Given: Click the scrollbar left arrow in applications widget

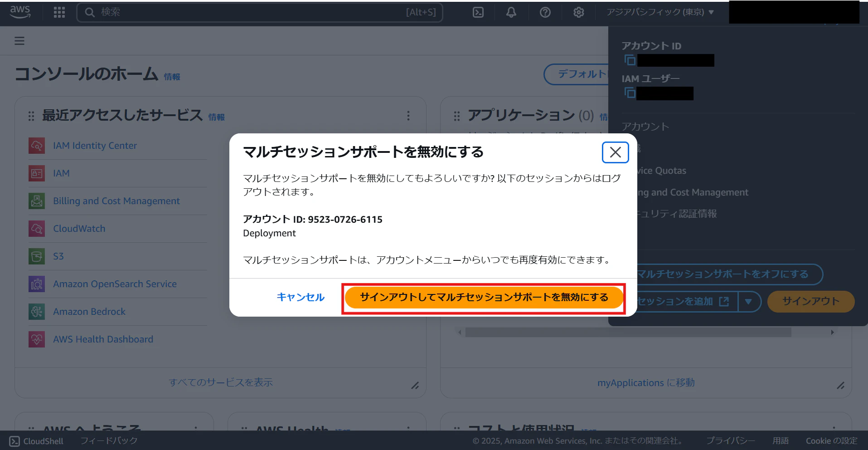Looking at the screenshot, I should point(460,333).
